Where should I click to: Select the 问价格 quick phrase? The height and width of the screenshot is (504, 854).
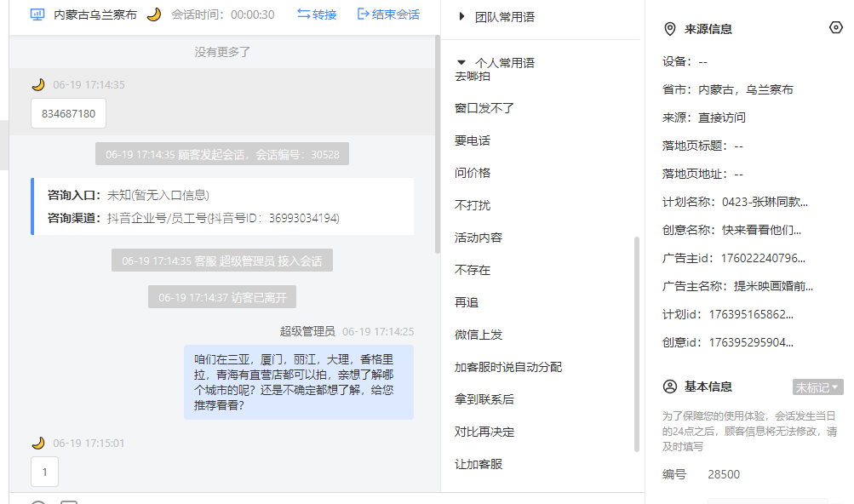(x=473, y=173)
